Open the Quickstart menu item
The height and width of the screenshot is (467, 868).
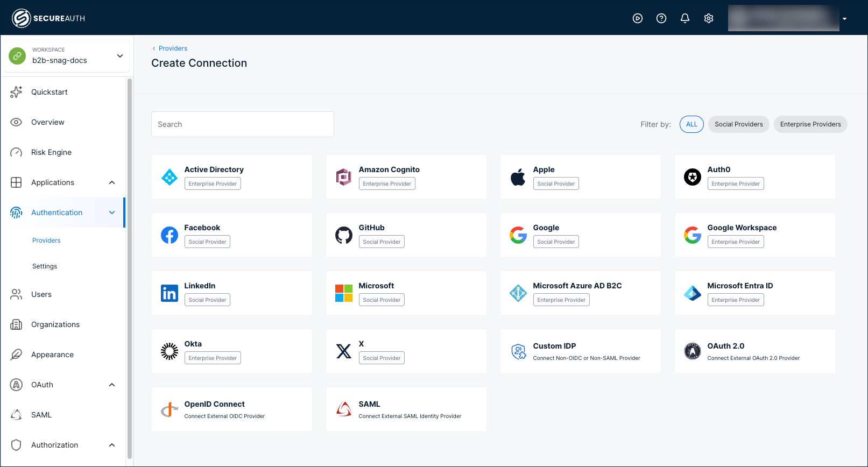tap(62, 92)
